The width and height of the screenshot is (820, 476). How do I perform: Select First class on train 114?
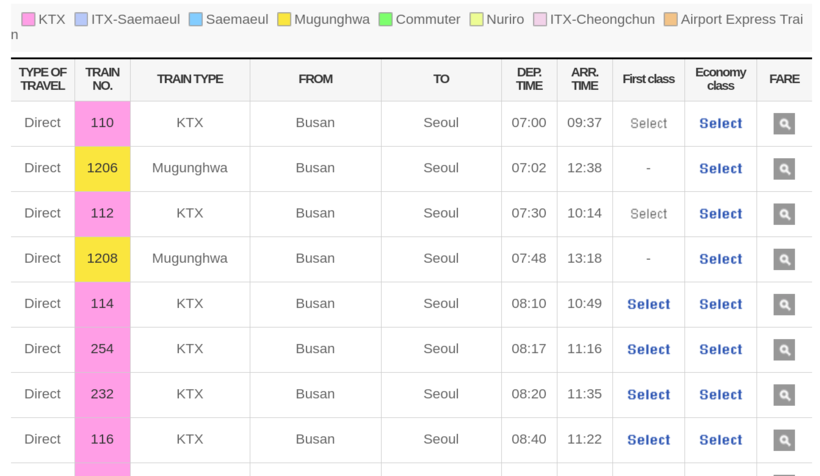coord(648,304)
